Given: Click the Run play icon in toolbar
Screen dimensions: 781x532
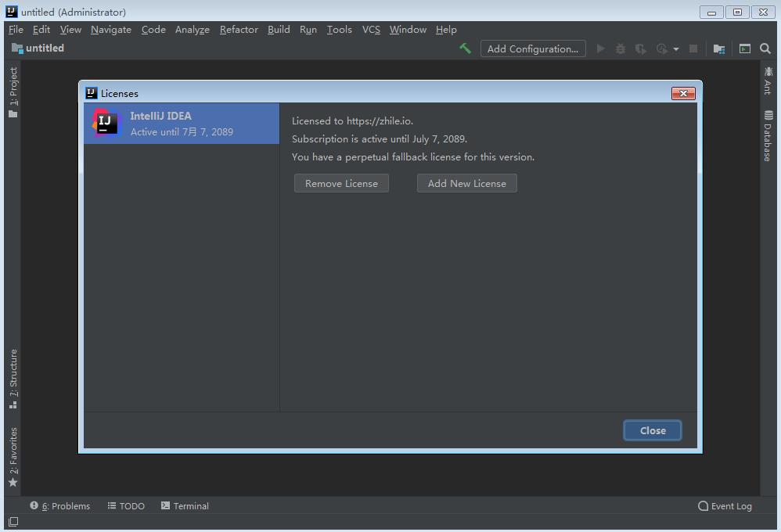Looking at the screenshot, I should (x=601, y=49).
